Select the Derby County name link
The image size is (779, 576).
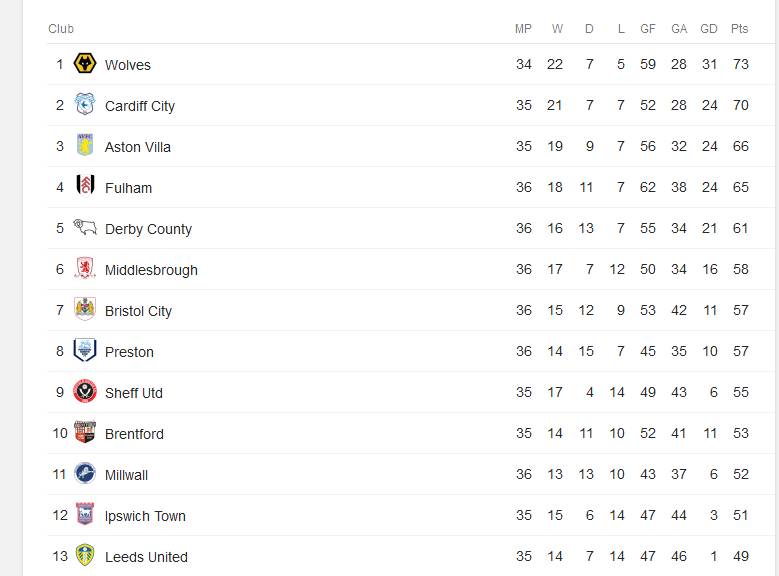[x=148, y=229]
